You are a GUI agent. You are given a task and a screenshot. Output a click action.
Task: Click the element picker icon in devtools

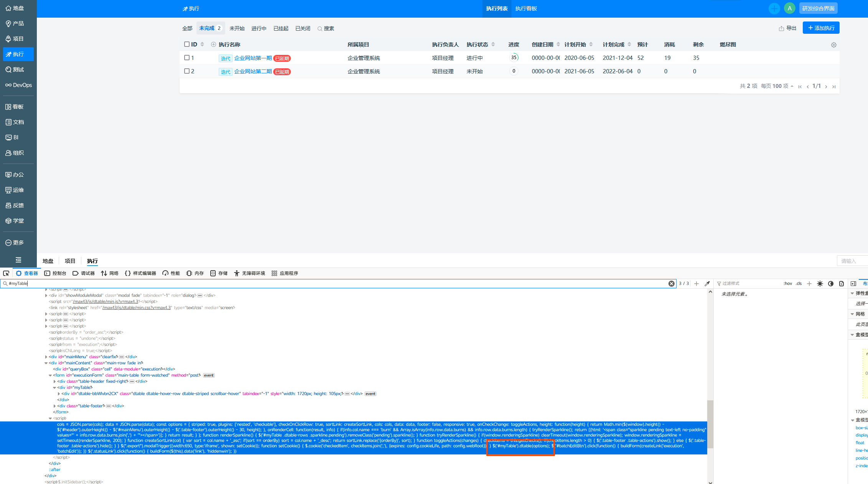click(x=6, y=273)
